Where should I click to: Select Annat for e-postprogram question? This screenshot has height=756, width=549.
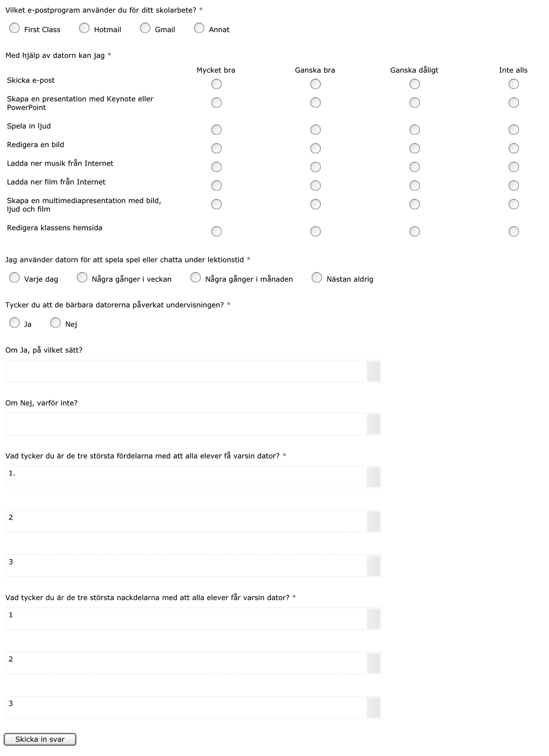pyautogui.click(x=199, y=28)
